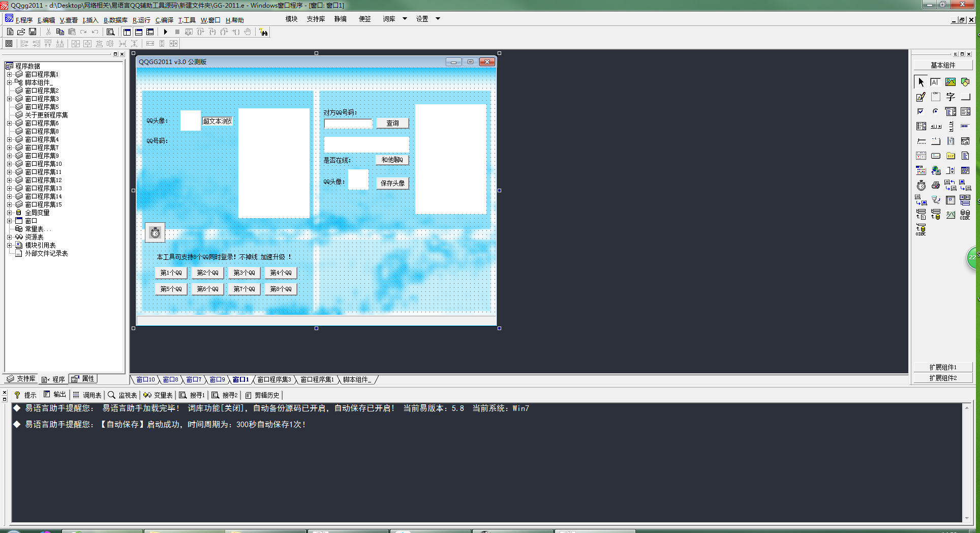This screenshot has height=533, width=980.
Task: Select the Label (字) component tool
Action: click(x=950, y=97)
